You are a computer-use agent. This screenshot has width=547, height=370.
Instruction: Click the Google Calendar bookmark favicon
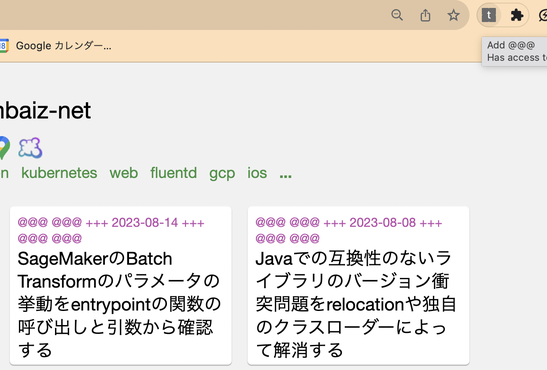coord(4,46)
